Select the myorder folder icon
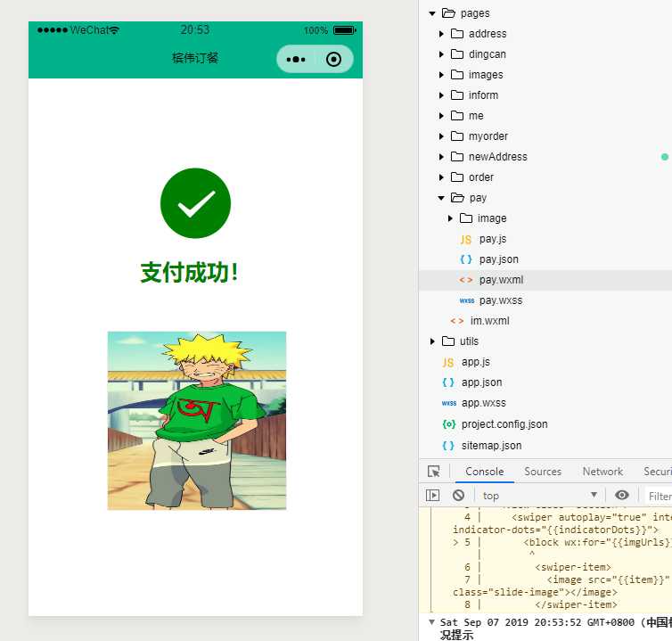This screenshot has height=641, width=672. tap(457, 136)
